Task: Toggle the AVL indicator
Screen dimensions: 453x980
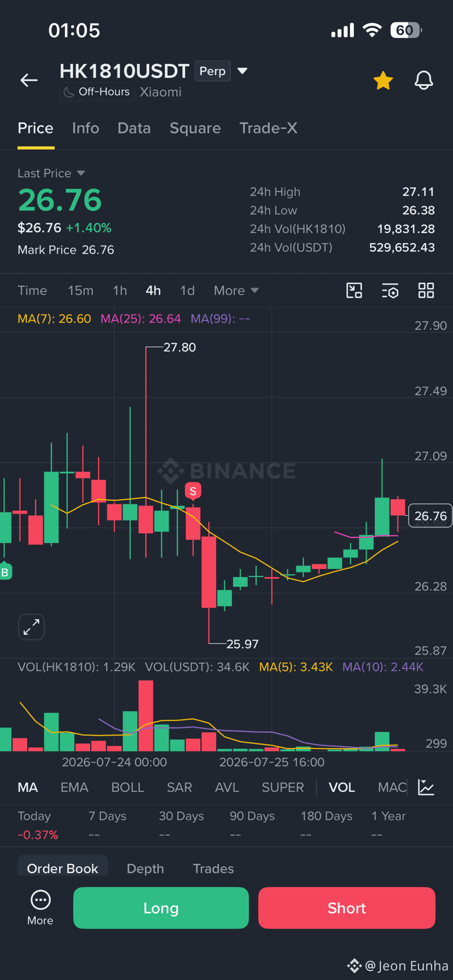Action: coord(227,787)
